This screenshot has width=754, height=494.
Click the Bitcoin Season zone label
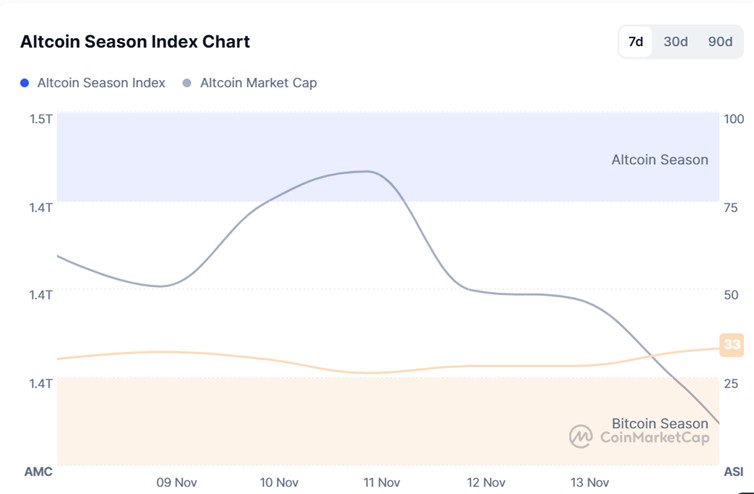(659, 424)
